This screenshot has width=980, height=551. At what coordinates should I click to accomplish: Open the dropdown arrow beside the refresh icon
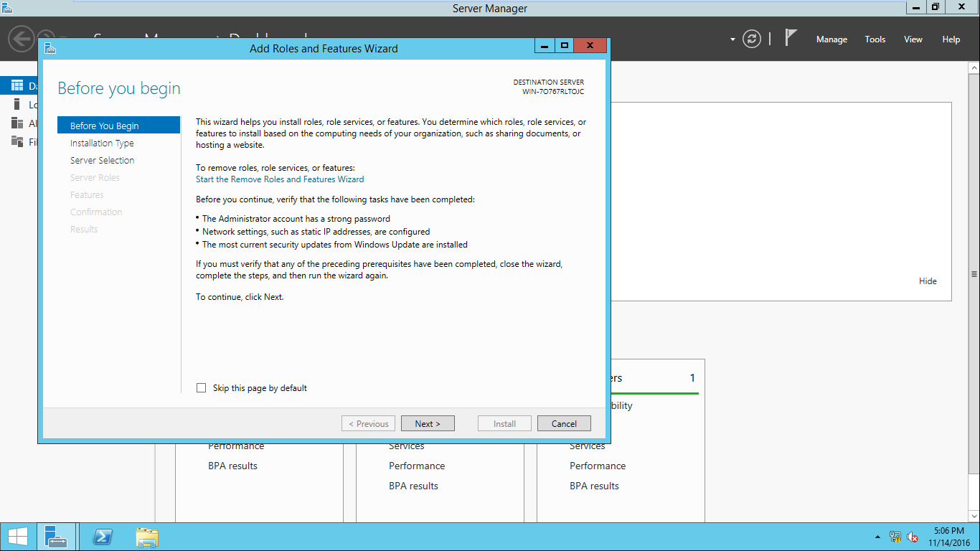click(x=732, y=39)
